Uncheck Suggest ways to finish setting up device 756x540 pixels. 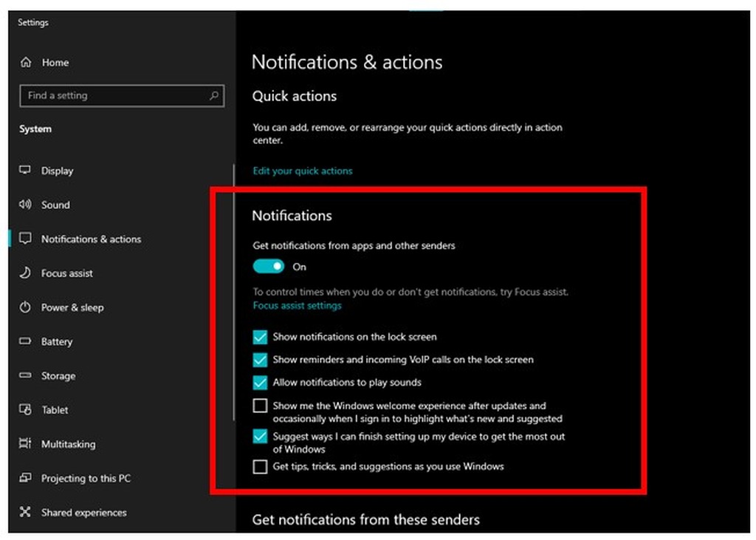[260, 437]
